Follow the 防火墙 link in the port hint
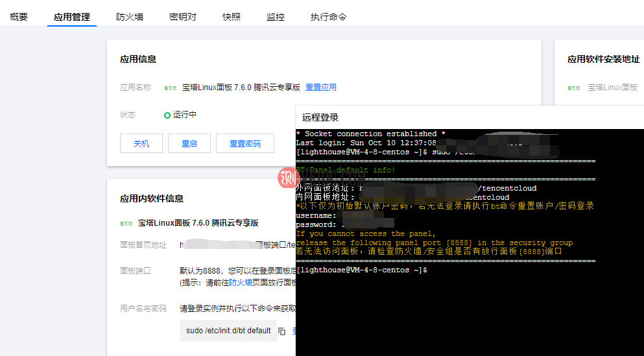644x356 pixels. coord(240,283)
